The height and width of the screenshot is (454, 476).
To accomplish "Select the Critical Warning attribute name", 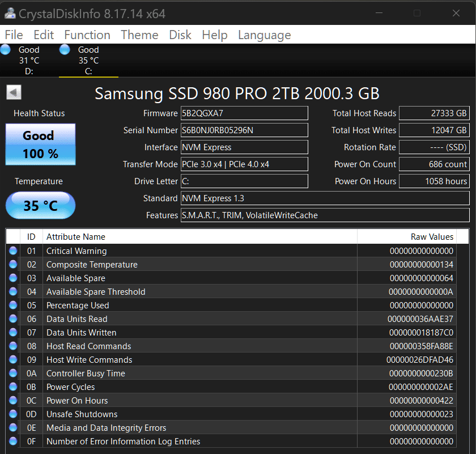I will (x=76, y=251).
